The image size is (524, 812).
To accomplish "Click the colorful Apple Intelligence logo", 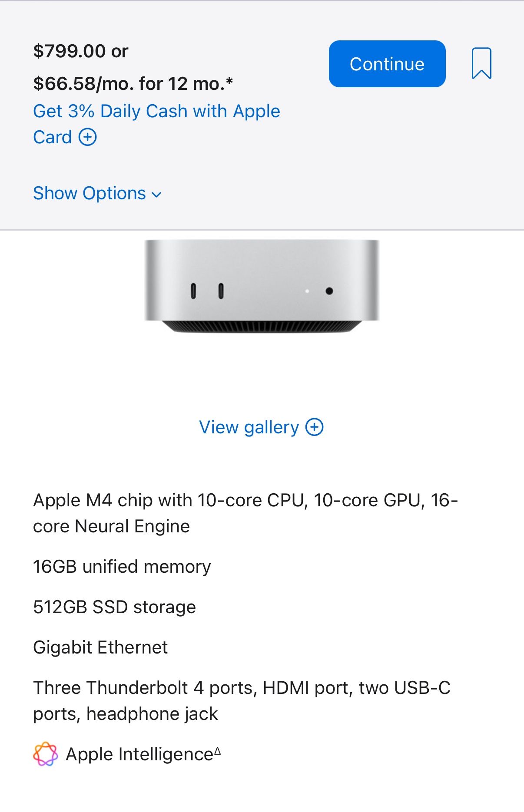I will pos(45,754).
